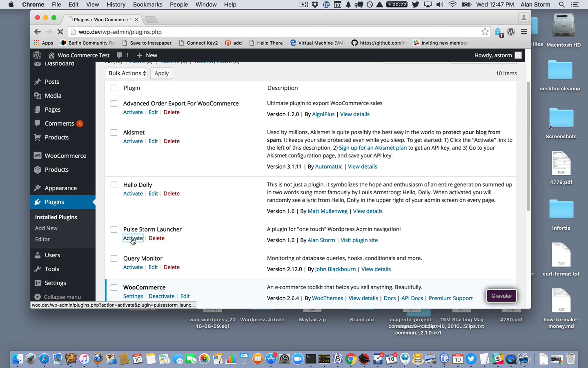
Task: Open the comments bubble icon in admin bar
Action: [x=120, y=55]
